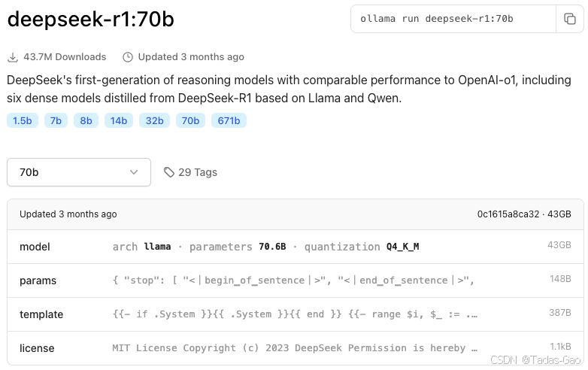This screenshot has height=370, width=588.
Task: Click the template code preview text
Action: coord(295,314)
